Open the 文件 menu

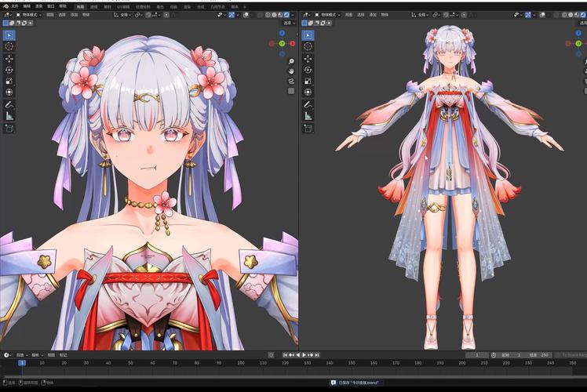click(x=15, y=6)
